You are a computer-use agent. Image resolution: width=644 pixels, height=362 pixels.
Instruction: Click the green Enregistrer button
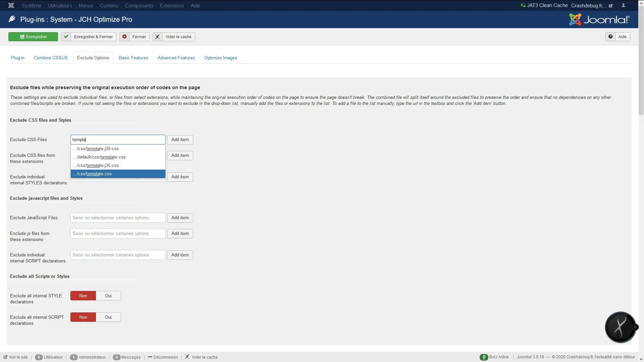click(33, 37)
